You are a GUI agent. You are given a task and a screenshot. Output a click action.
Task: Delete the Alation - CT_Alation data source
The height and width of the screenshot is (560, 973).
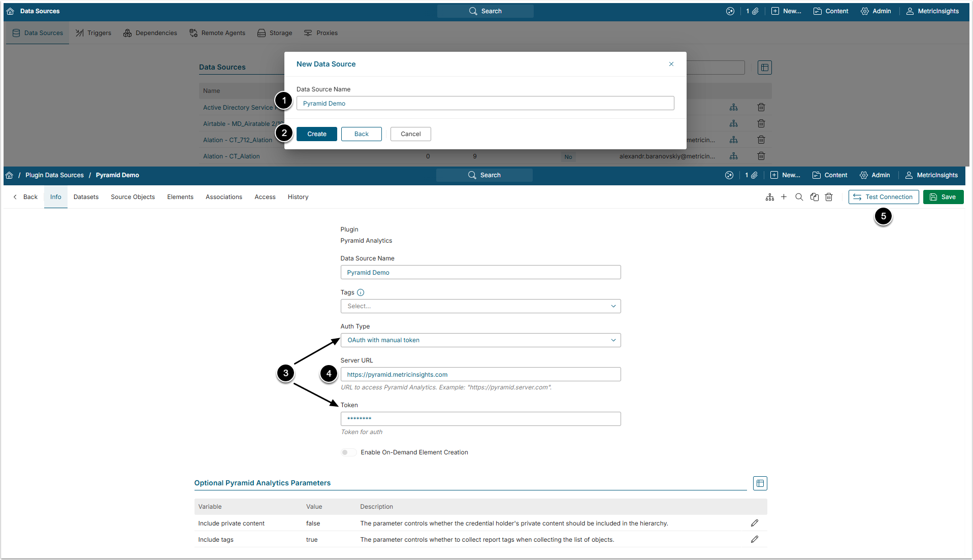coord(761,156)
